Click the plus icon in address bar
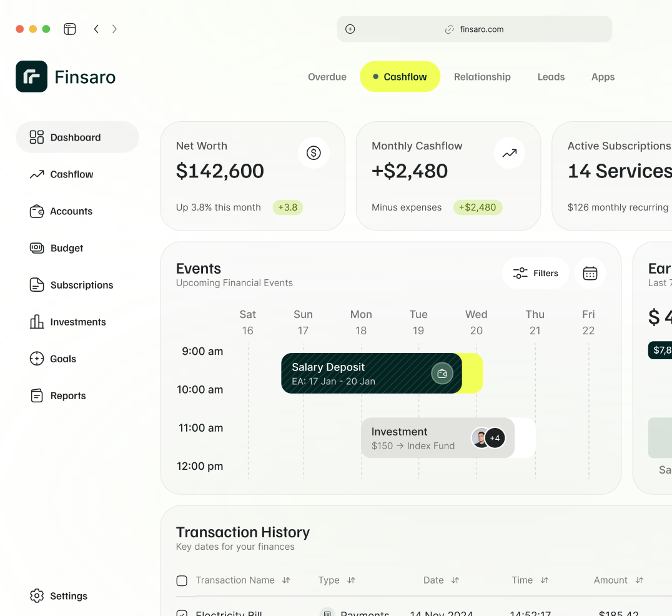Screen dimensions: 672x616 click(350, 29)
